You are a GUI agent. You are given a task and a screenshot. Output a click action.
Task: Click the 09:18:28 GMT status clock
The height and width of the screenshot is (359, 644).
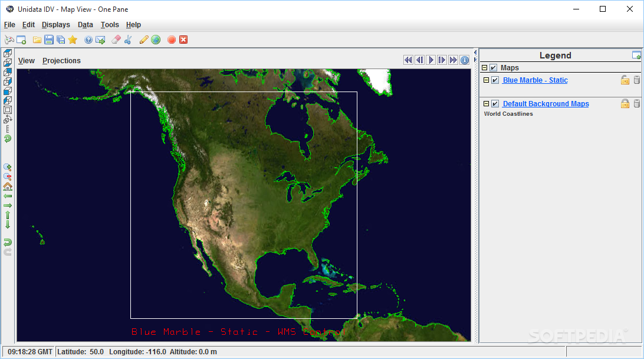[x=30, y=351]
